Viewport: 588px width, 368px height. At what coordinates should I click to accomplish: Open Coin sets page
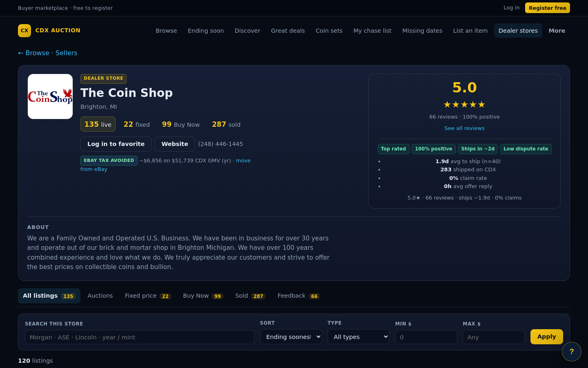pyautogui.click(x=329, y=31)
